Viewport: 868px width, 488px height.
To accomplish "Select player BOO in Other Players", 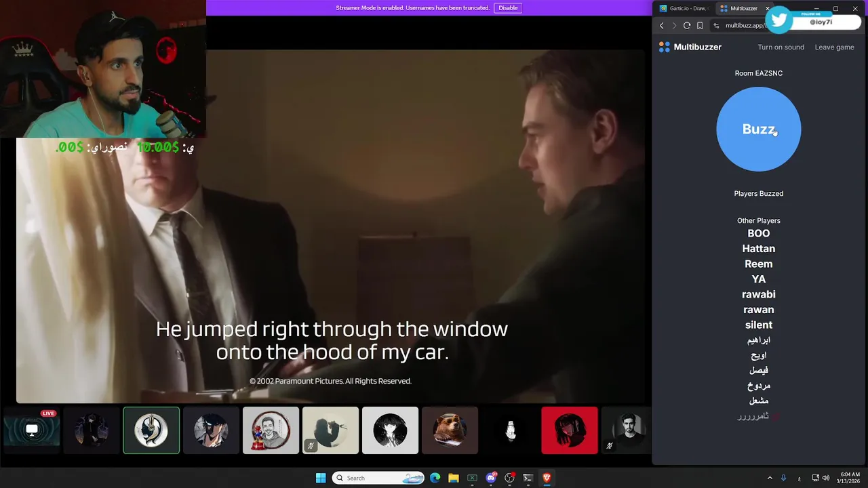I will tap(758, 233).
